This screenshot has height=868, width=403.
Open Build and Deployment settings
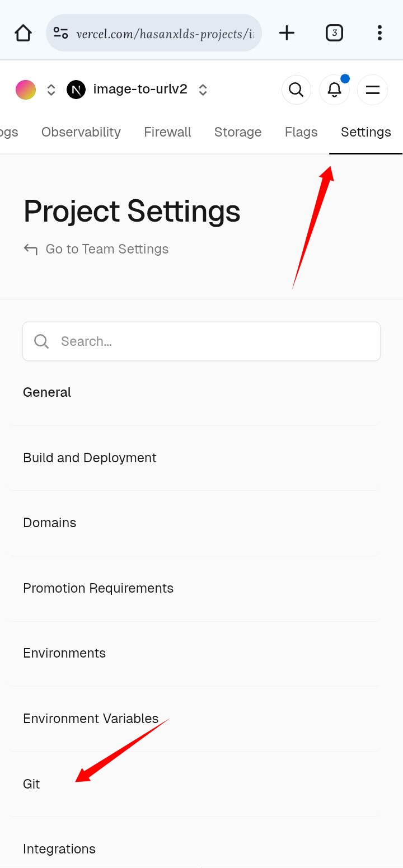tap(90, 458)
